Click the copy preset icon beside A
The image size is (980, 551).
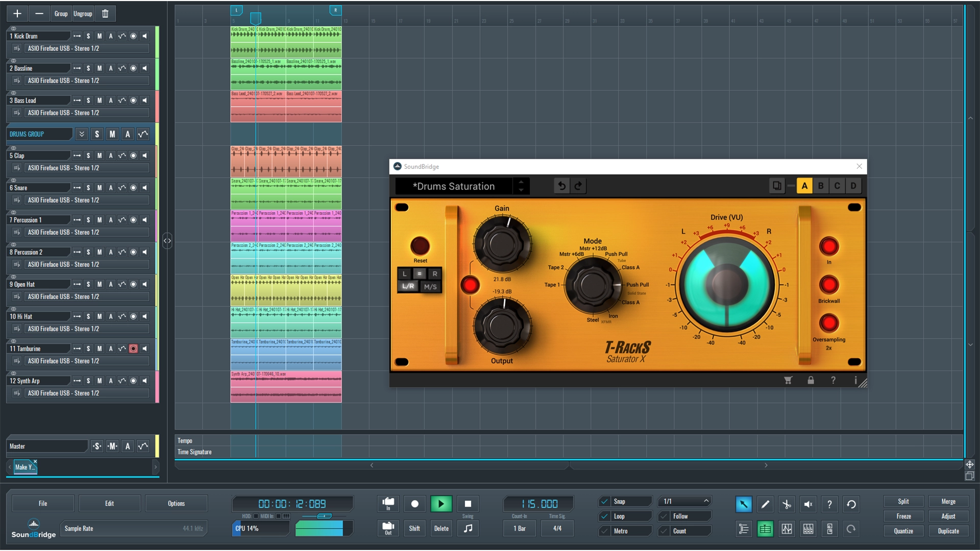tap(776, 186)
